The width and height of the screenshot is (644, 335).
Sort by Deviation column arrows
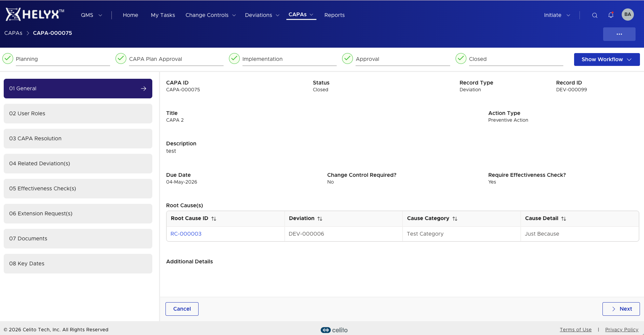click(x=320, y=219)
